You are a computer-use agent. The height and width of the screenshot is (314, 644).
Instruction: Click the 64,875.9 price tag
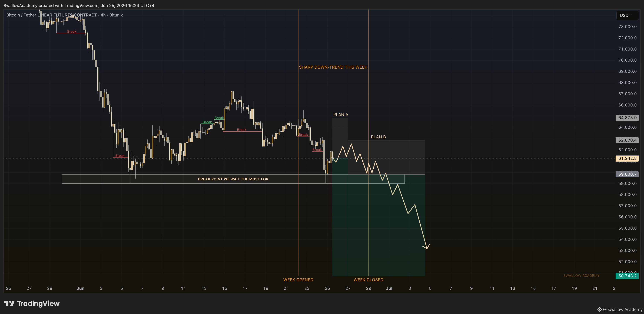point(627,118)
